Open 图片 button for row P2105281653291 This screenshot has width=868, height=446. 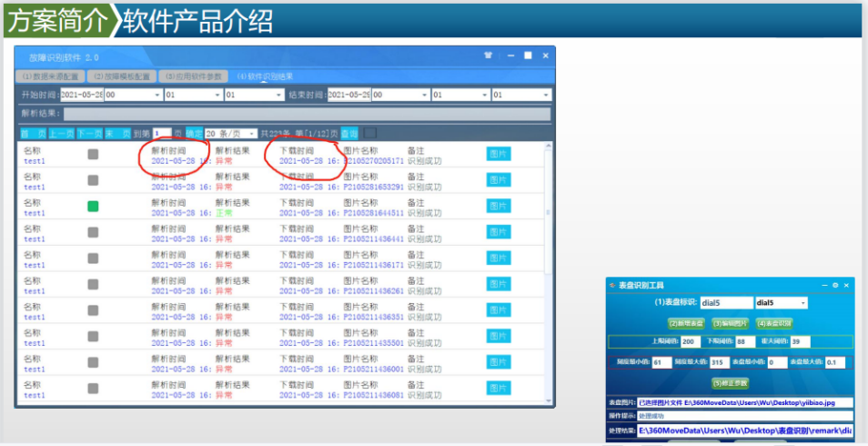point(499,180)
